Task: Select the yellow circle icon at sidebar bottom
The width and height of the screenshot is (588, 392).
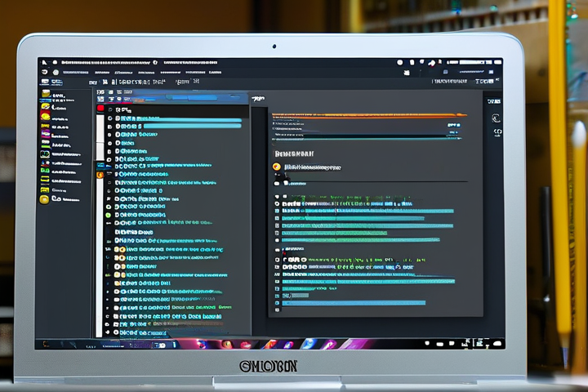Action: [44, 198]
